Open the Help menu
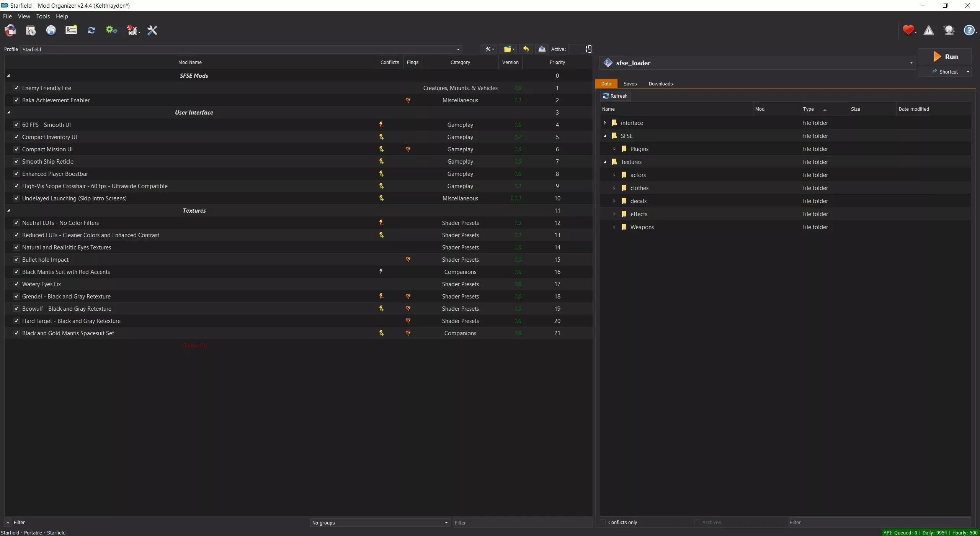Image resolution: width=980 pixels, height=536 pixels. pos(62,16)
